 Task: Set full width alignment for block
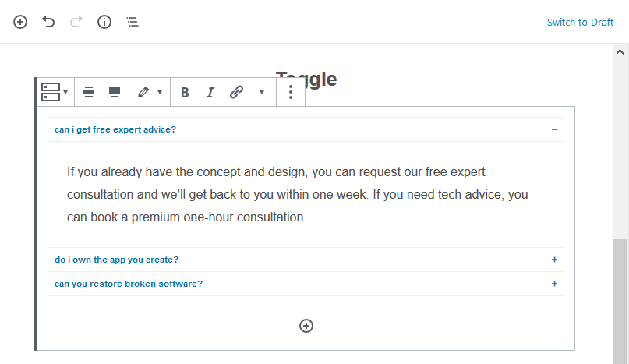click(115, 92)
